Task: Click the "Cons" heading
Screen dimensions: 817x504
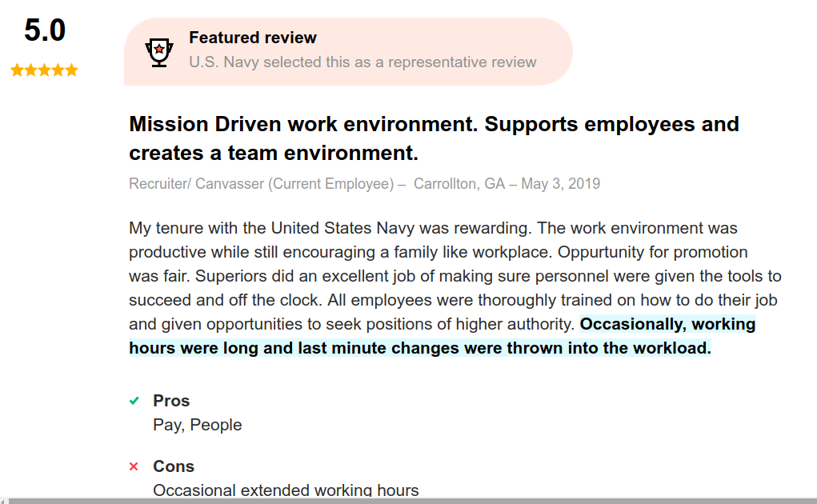Action: (x=174, y=466)
